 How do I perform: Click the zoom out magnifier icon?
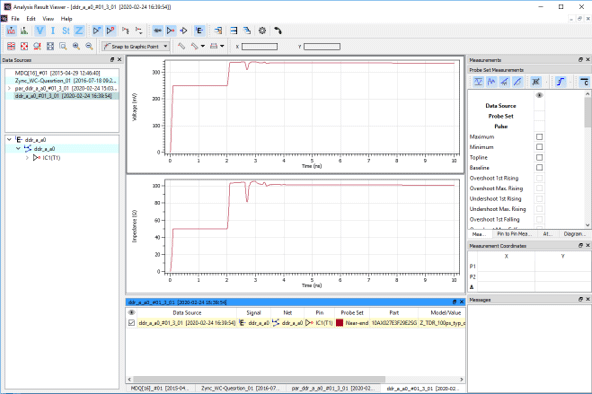pos(89,46)
